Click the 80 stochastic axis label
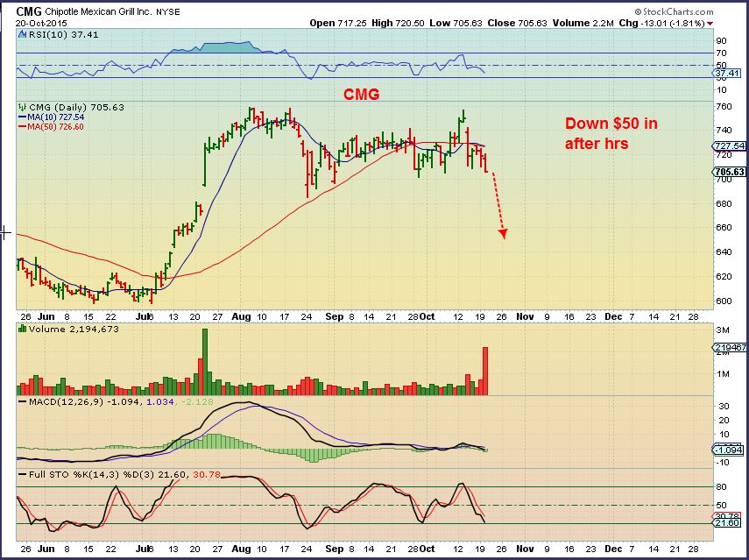The height and width of the screenshot is (560, 749). [721, 486]
